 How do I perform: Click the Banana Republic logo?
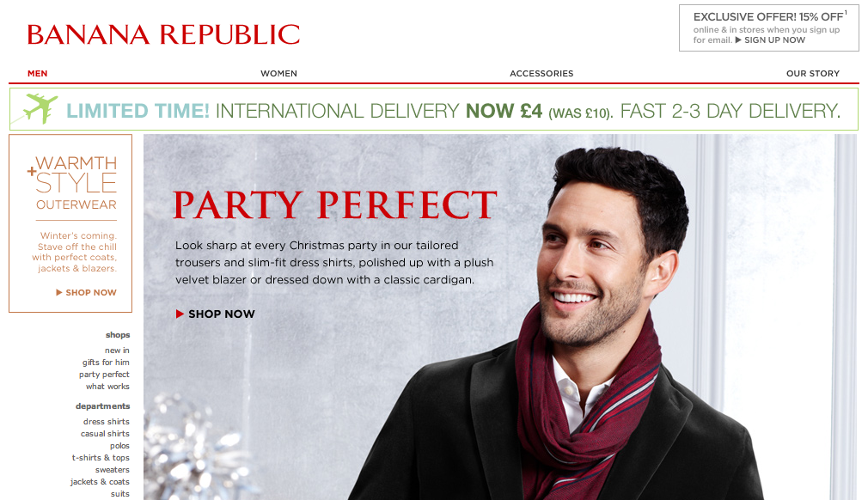[163, 34]
